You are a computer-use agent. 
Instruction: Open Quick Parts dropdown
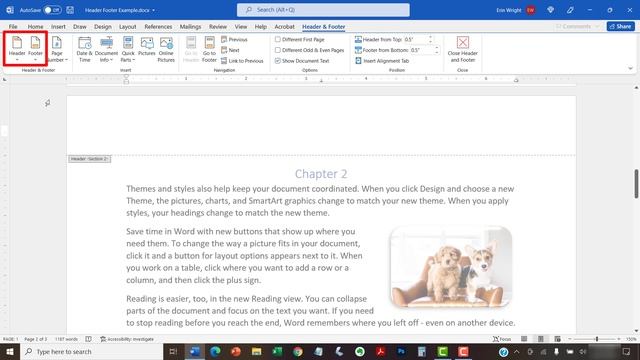coord(128,49)
